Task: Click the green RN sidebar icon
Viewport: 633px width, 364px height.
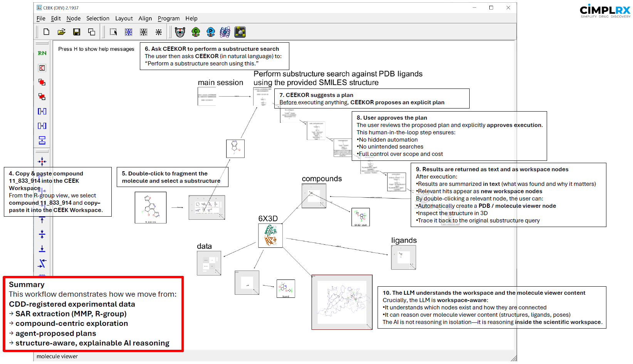Action: click(42, 53)
